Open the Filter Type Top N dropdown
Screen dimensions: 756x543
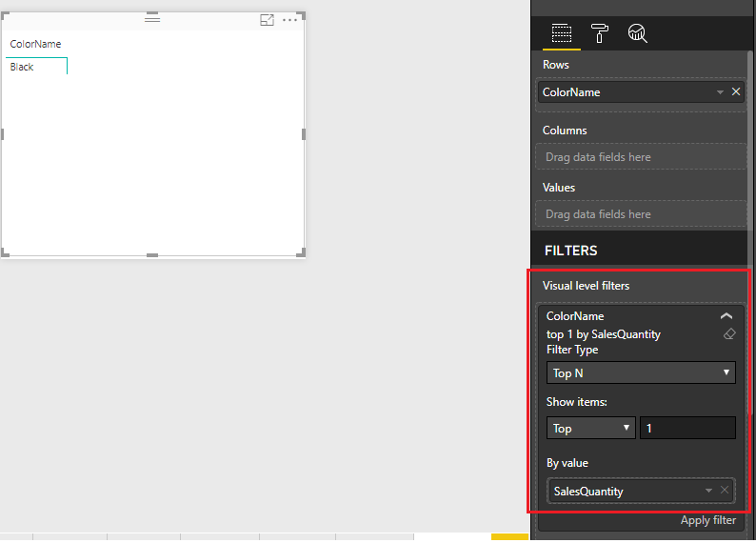(x=641, y=372)
